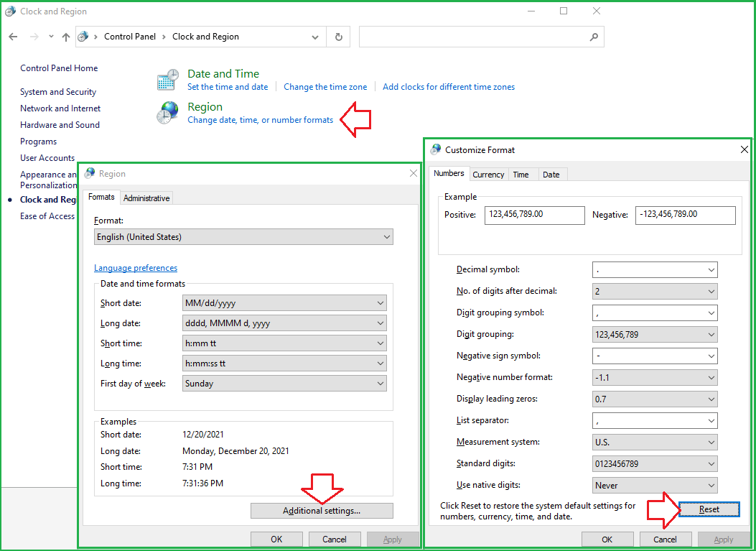The height and width of the screenshot is (551, 756).
Task: Expand Short date format dropdown
Action: (284, 303)
